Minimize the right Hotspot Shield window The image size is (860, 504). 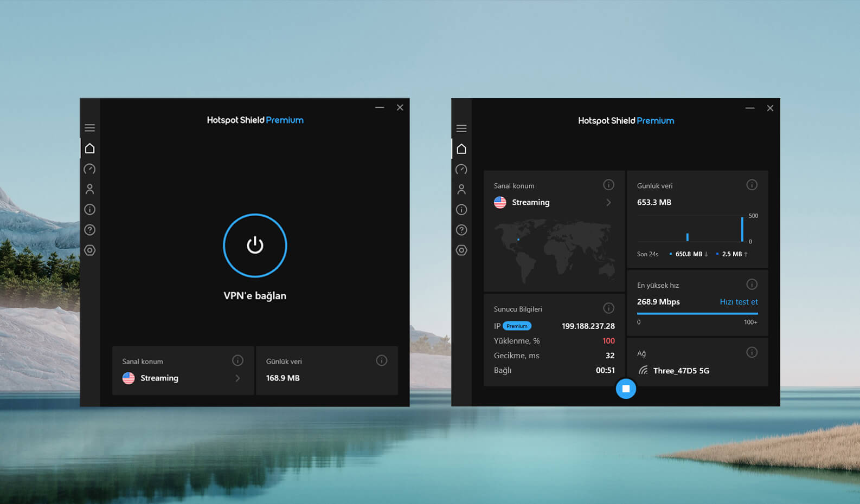[750, 108]
